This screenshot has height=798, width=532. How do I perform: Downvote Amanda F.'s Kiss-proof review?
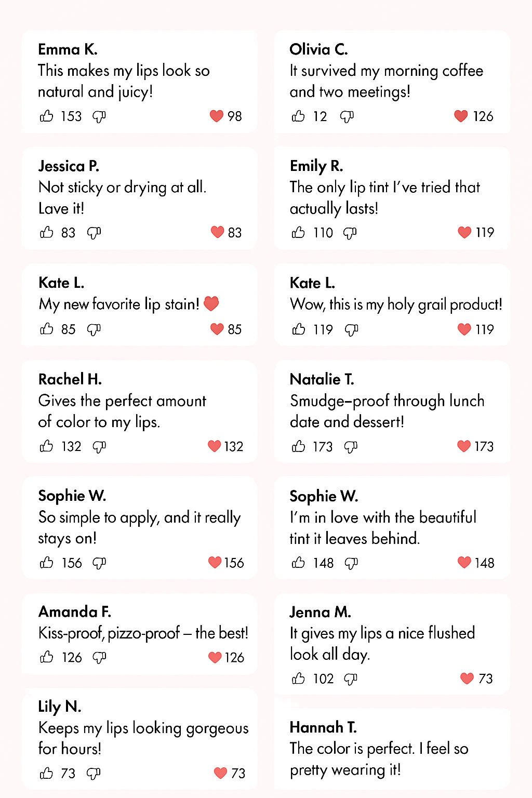[99, 658]
